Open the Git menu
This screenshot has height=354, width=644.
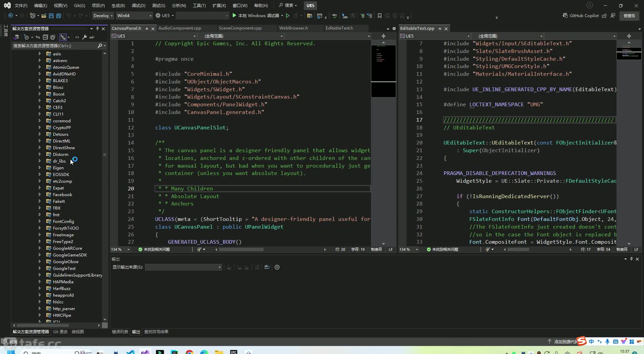79,5
